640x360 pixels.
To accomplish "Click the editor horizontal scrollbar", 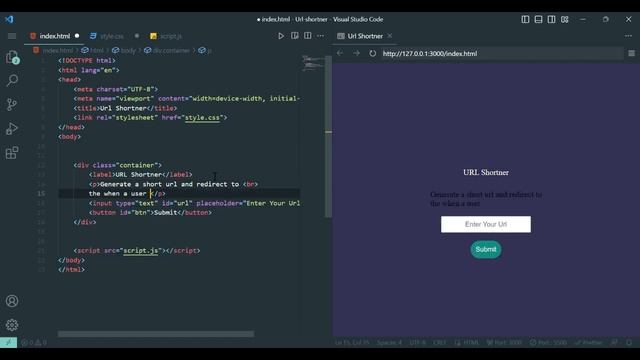I will (x=156, y=334).
